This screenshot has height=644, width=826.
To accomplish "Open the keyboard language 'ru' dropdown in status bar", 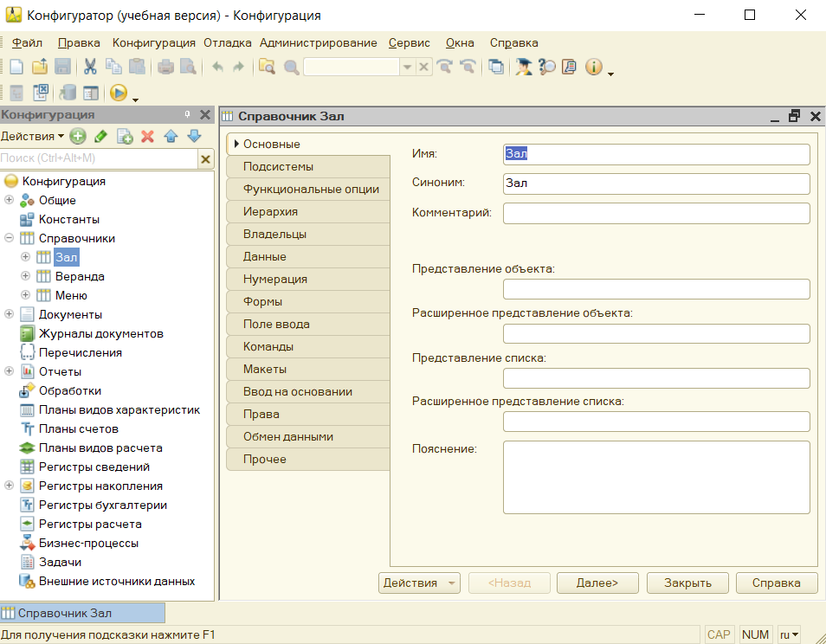I will tap(789, 634).
